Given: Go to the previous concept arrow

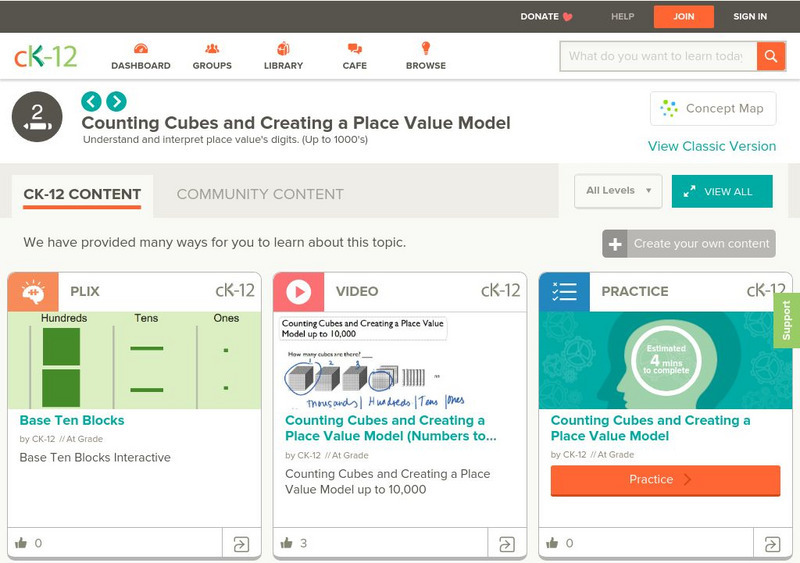Looking at the screenshot, I should [92, 101].
